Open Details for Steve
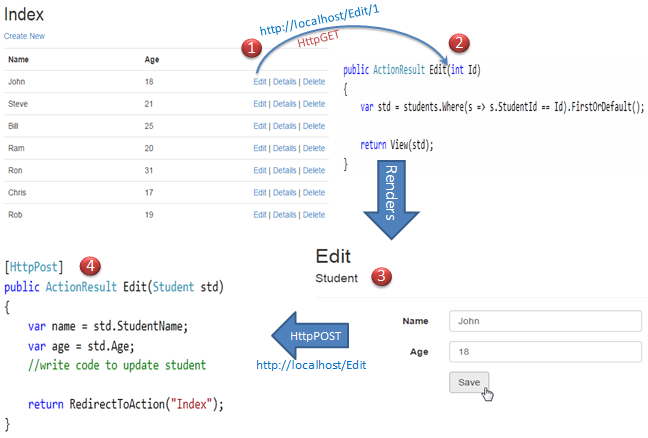Image resolution: width=648 pixels, height=438 pixels. (284, 104)
